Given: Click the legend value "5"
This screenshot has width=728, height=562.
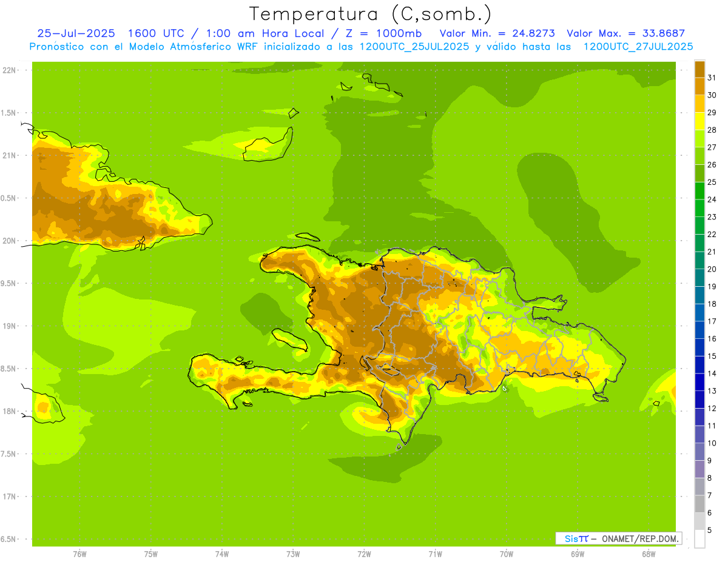Looking at the screenshot, I should 710,530.
